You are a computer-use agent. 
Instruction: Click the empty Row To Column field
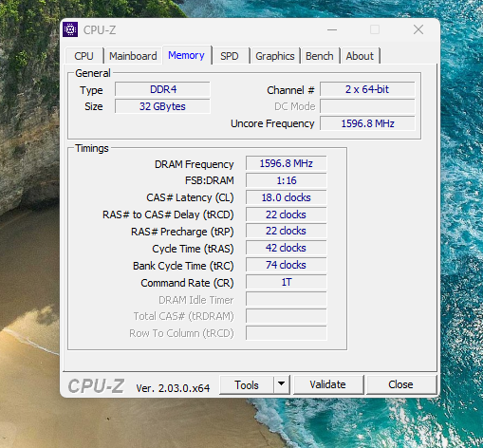287,333
